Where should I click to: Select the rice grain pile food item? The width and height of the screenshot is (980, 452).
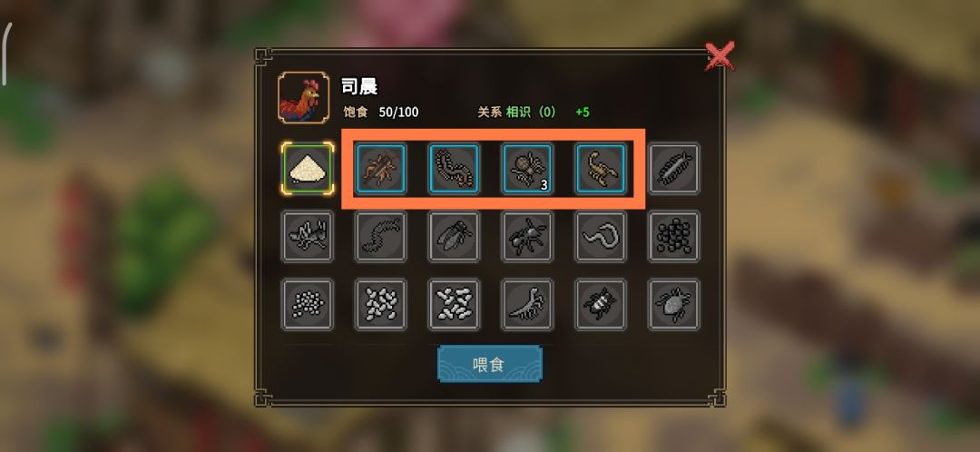(x=307, y=168)
